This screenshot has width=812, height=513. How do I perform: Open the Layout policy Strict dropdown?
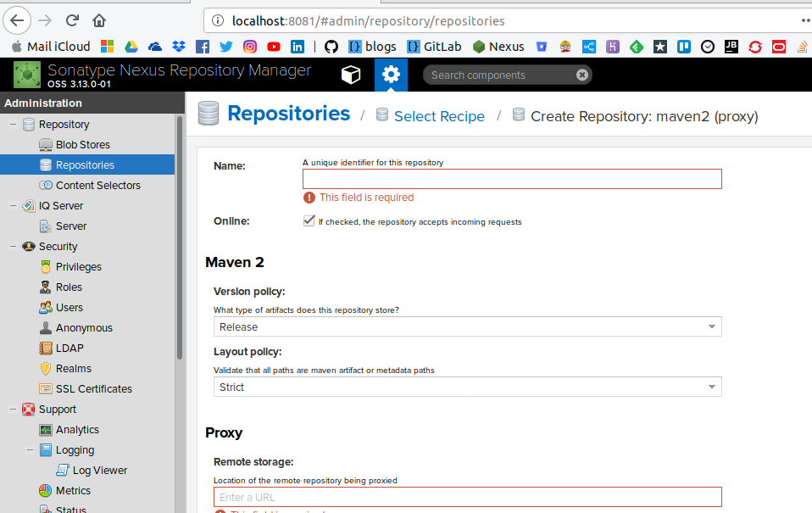[x=468, y=387]
